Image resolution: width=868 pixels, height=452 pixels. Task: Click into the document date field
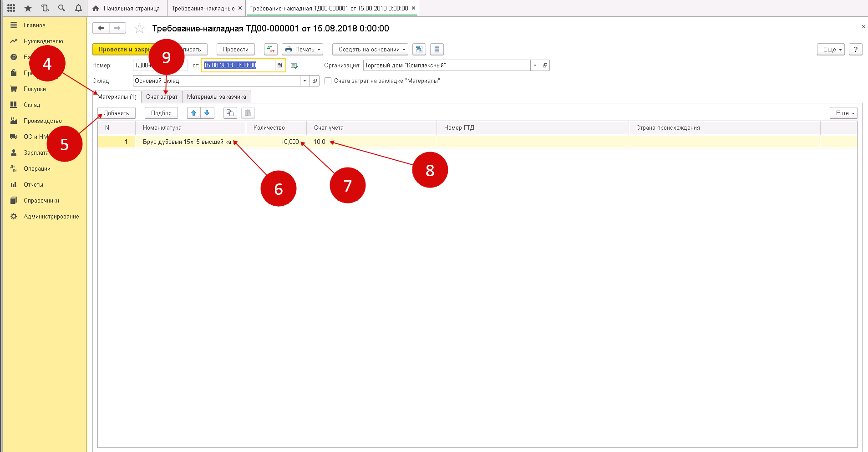239,66
